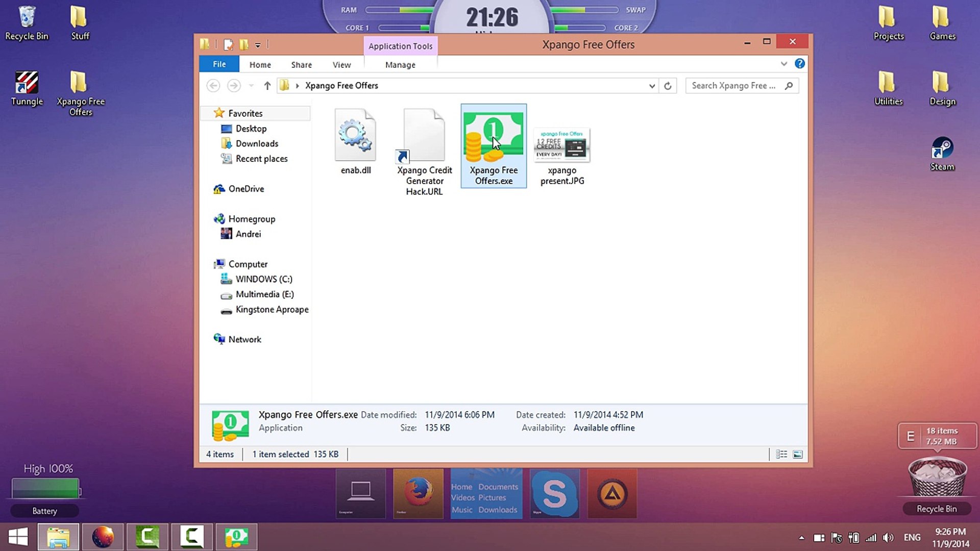
Task: Click the Search Xpango Free Offers field
Action: [x=735, y=86]
